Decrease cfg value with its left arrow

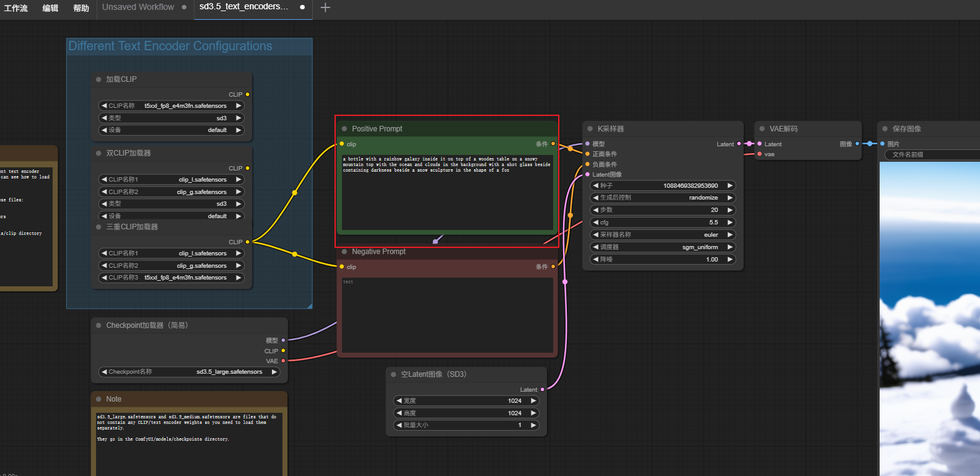point(596,223)
